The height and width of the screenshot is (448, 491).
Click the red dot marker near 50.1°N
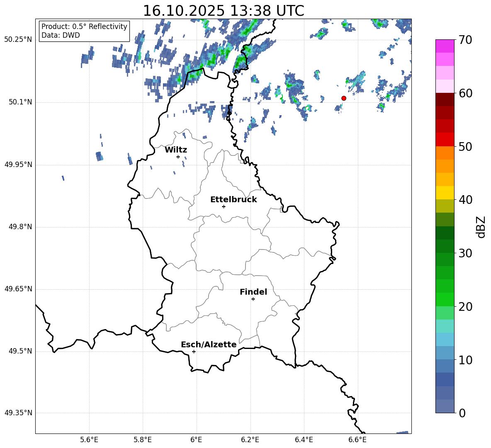point(344,98)
